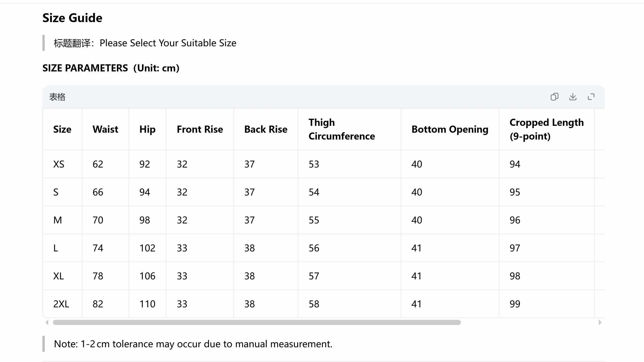This screenshot has width=644, height=362.
Task: Click the Front Rise header cell
Action: [x=200, y=129]
